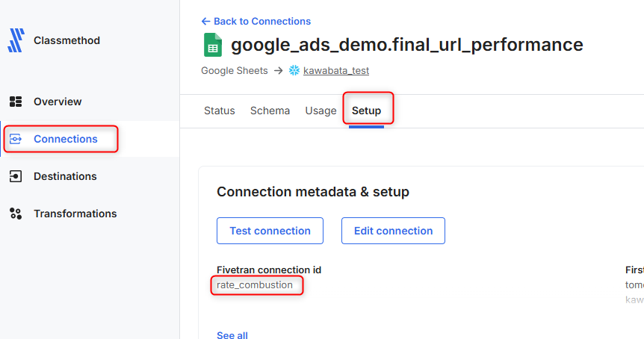Click the Edit connection button
The height and width of the screenshot is (339, 644).
click(x=393, y=231)
